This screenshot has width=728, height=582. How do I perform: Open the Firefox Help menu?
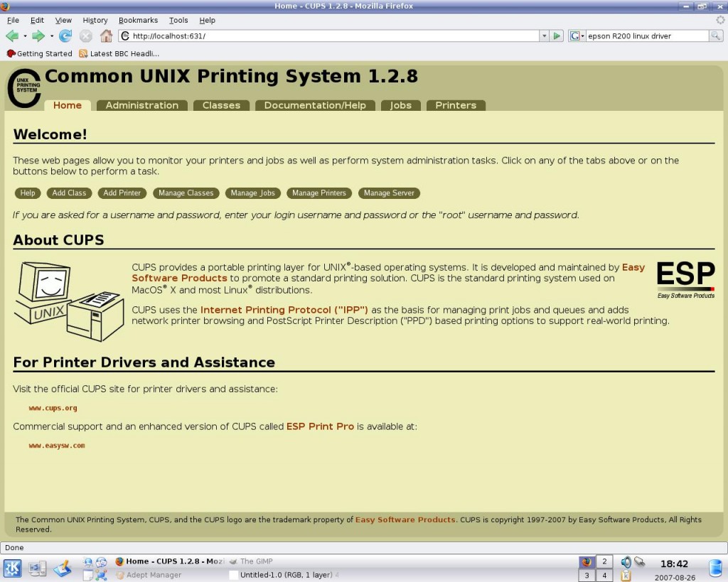[207, 20]
